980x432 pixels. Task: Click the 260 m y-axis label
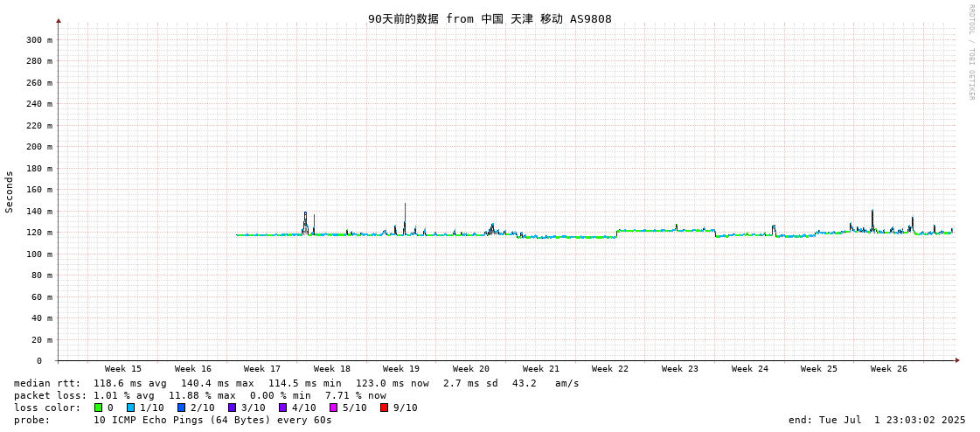(39, 82)
